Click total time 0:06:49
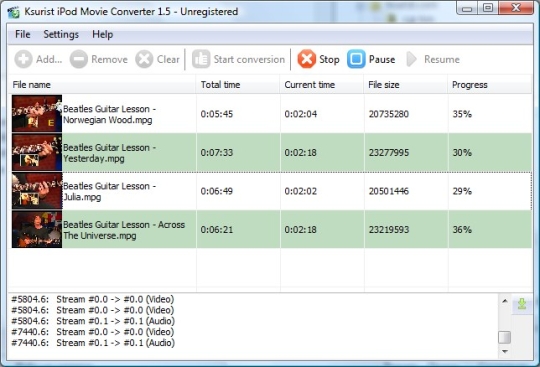Screen dimensions: 540x367 [217, 191]
